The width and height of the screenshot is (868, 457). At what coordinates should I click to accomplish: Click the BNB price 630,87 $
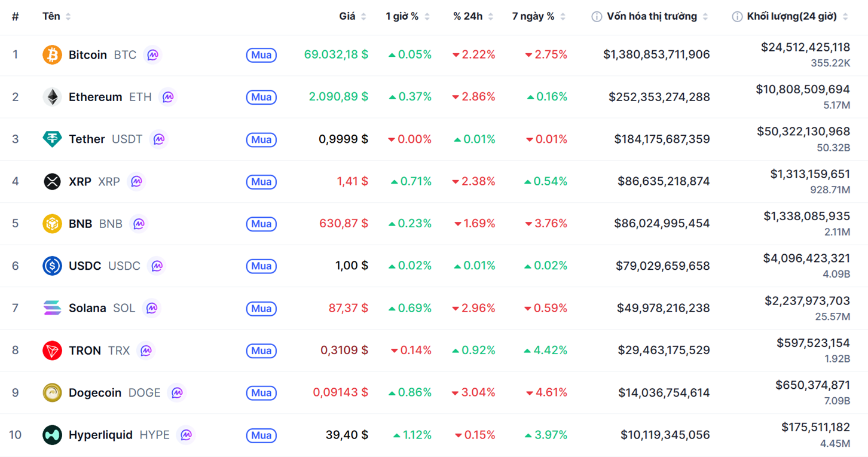click(344, 224)
